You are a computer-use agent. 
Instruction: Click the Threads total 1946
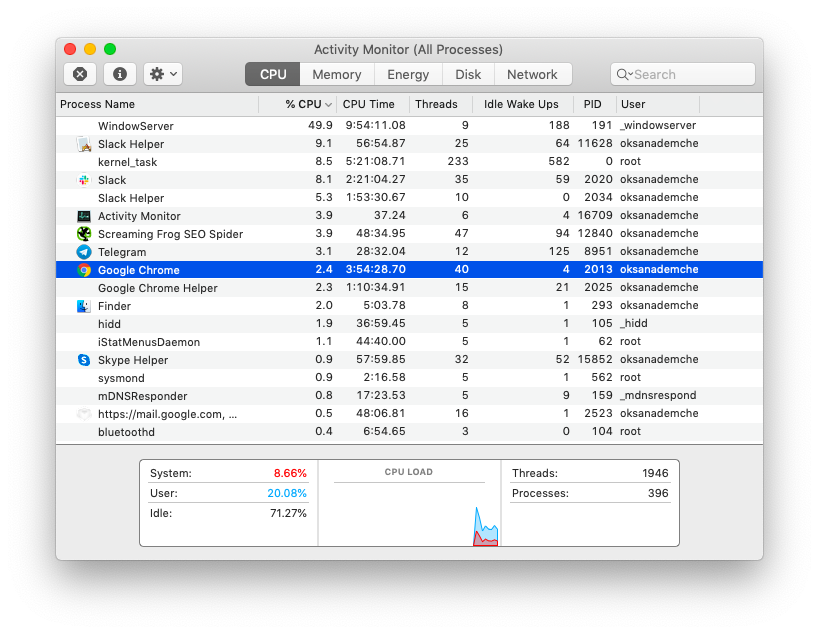tap(655, 473)
